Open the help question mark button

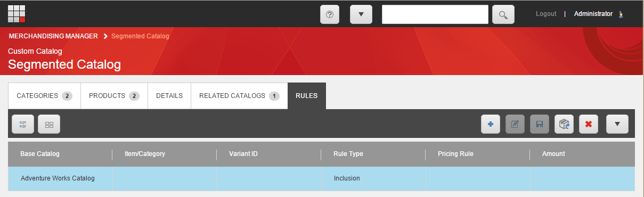pos(329,14)
